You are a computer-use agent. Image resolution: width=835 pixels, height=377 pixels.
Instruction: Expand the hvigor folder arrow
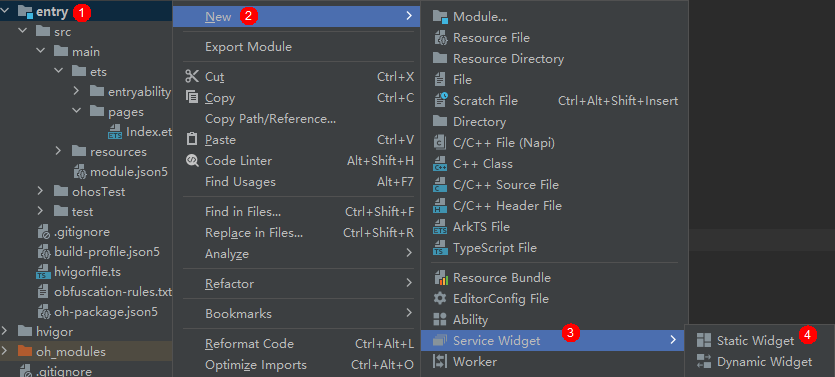[x=5, y=332]
